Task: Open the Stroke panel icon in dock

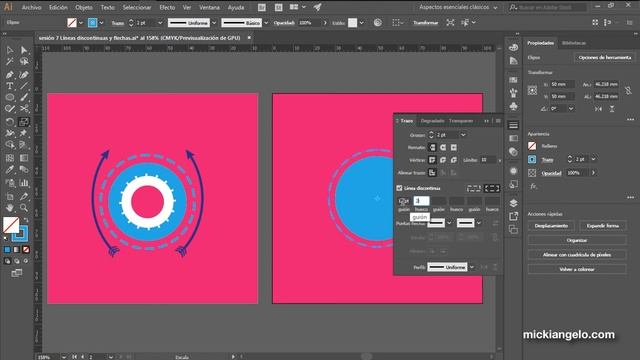Action: (x=513, y=125)
